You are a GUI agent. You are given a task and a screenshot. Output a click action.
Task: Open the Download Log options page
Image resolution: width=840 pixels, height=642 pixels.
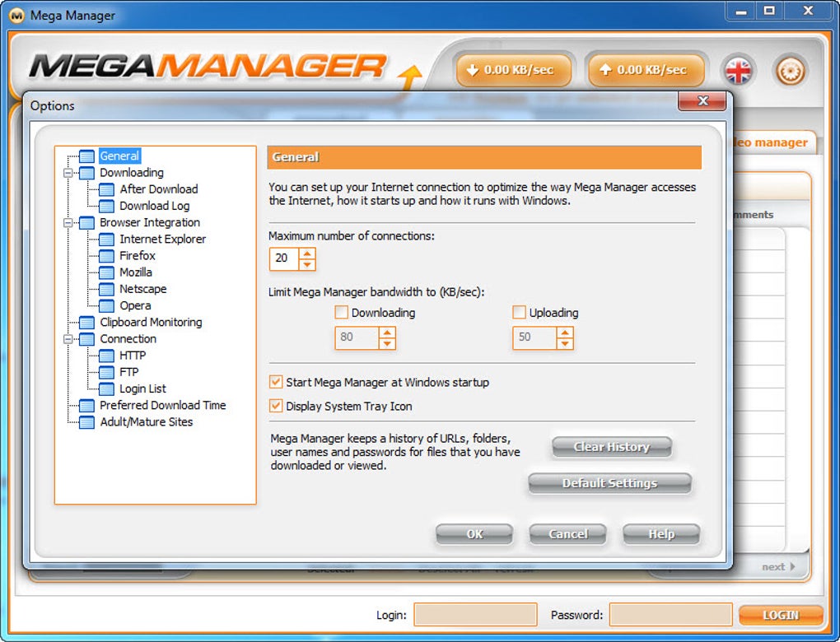[x=154, y=206]
